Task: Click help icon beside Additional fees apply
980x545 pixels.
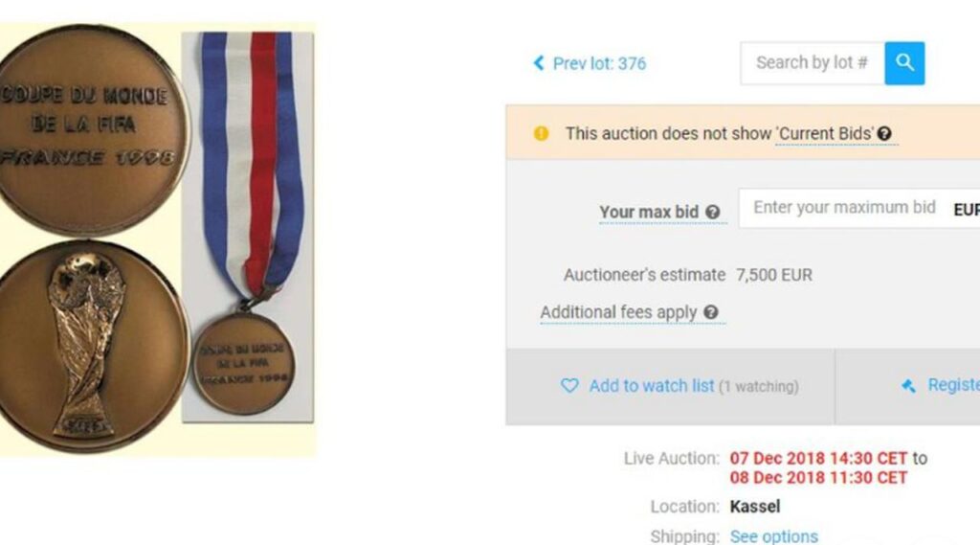Action: [x=710, y=312]
